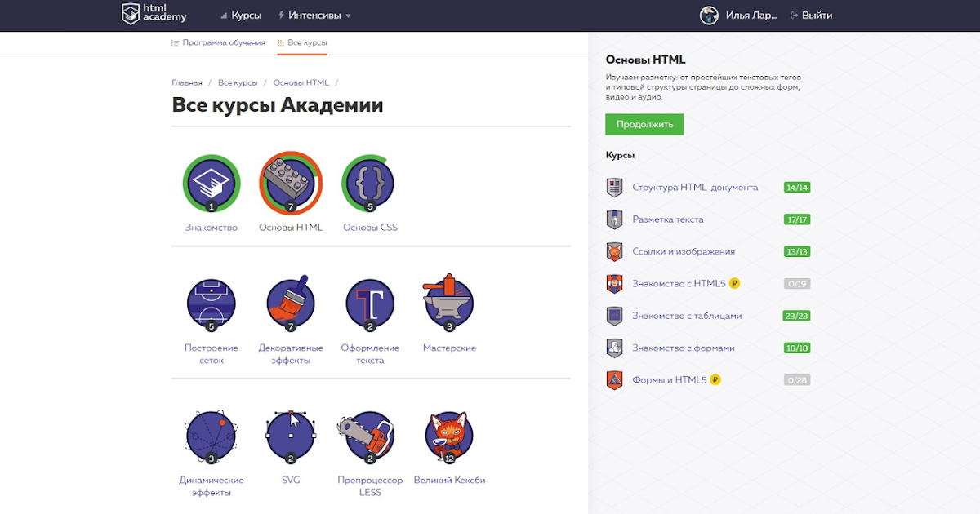The image size is (980, 514).
Task: Click the Великий Кексби course label
Action: point(449,480)
